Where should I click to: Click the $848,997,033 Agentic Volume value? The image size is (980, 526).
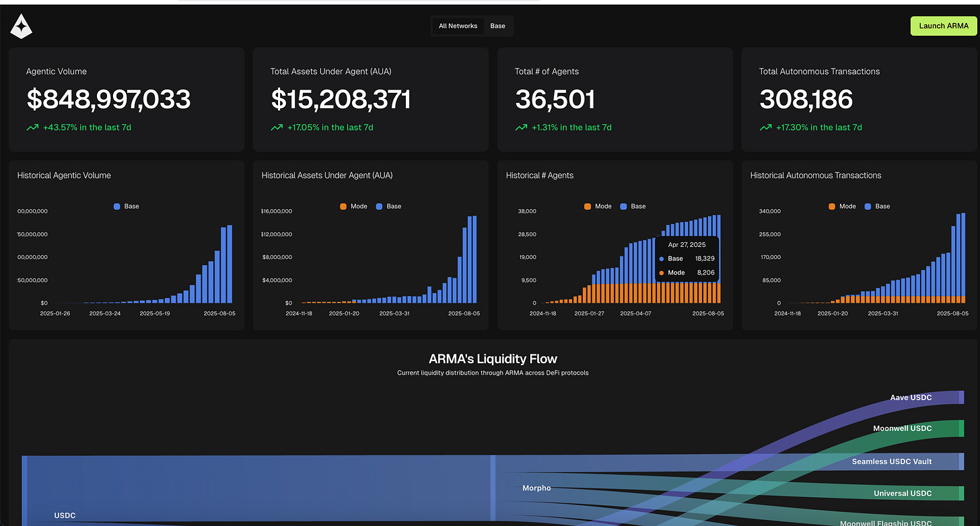(108, 100)
